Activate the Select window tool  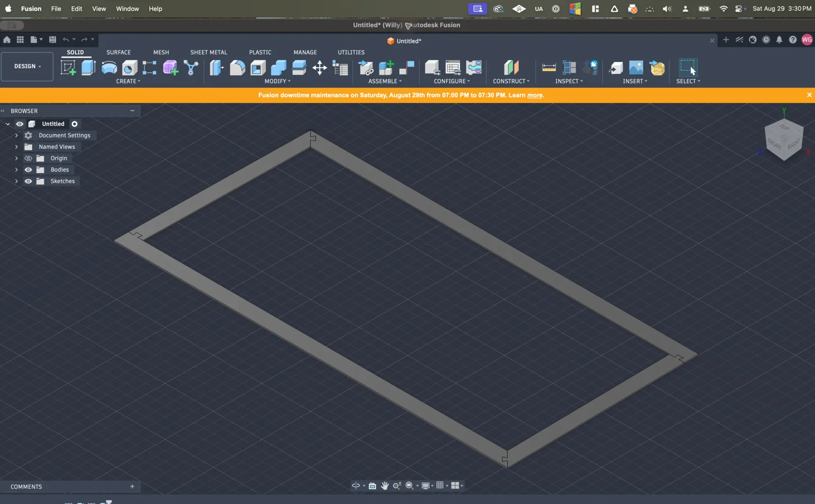click(x=688, y=68)
